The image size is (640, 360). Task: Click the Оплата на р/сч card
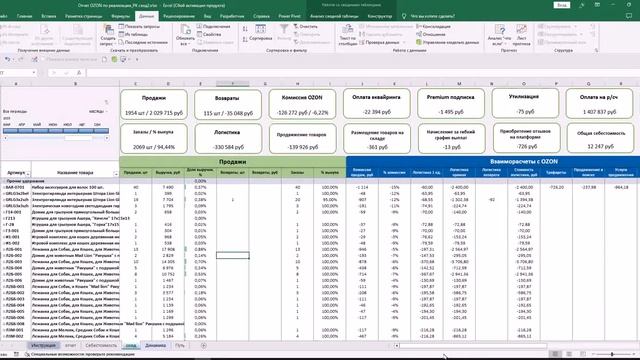599,104
